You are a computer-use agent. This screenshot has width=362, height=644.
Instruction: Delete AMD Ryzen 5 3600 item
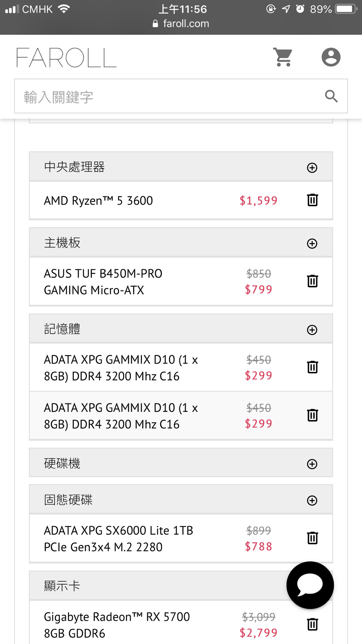(x=312, y=200)
